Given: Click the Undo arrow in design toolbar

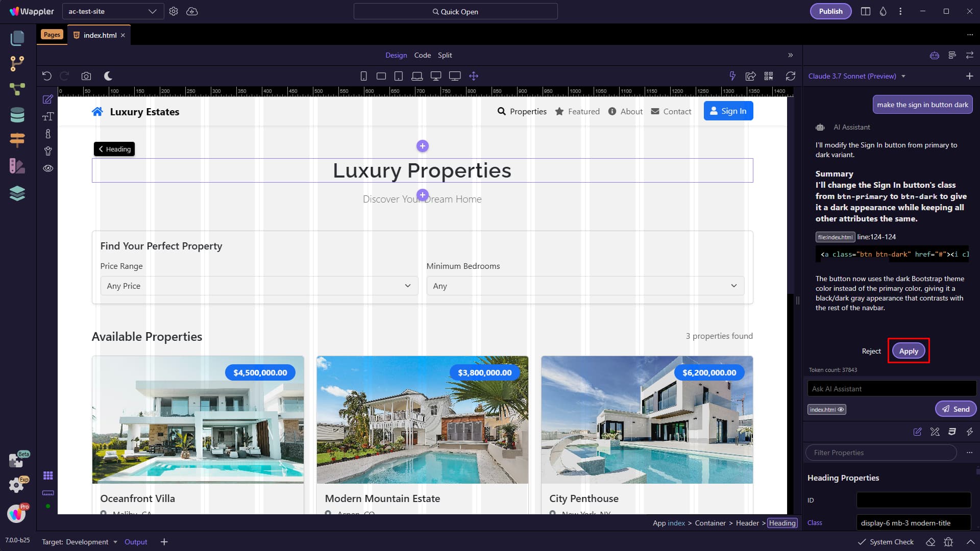Looking at the screenshot, I should 47,76.
